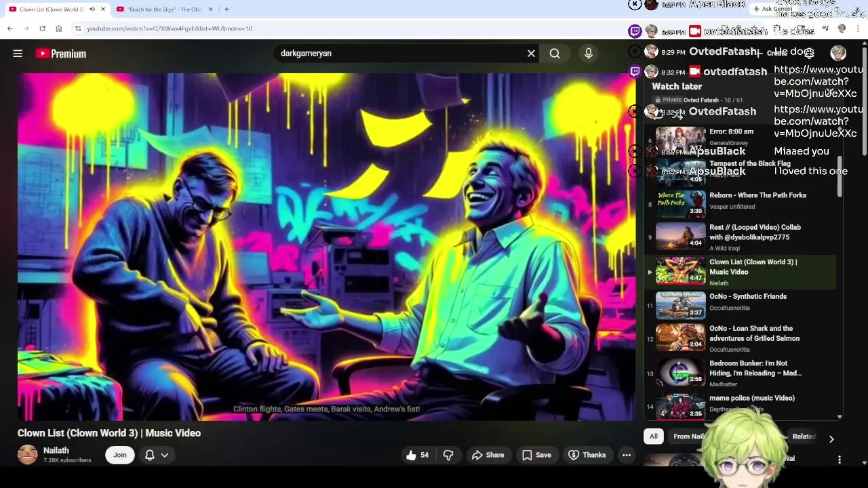Open OcNo - Synthetic Friends thumbnail

click(681, 304)
